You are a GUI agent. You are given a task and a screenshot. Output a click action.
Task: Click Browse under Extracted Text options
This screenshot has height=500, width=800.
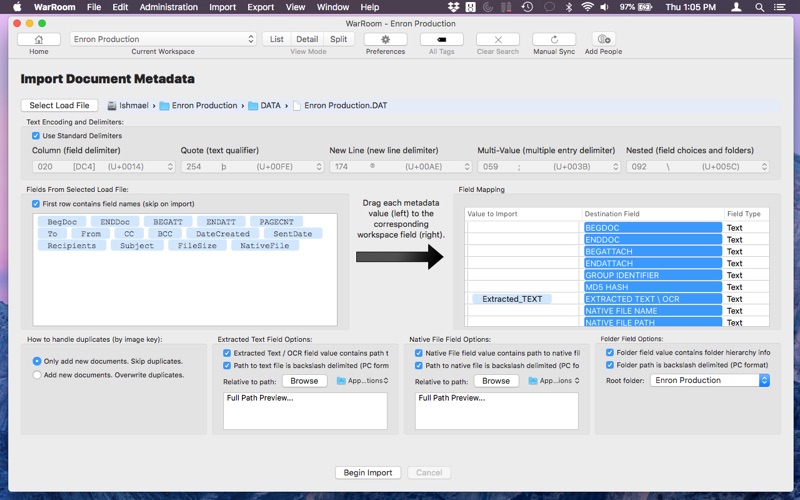click(x=304, y=381)
